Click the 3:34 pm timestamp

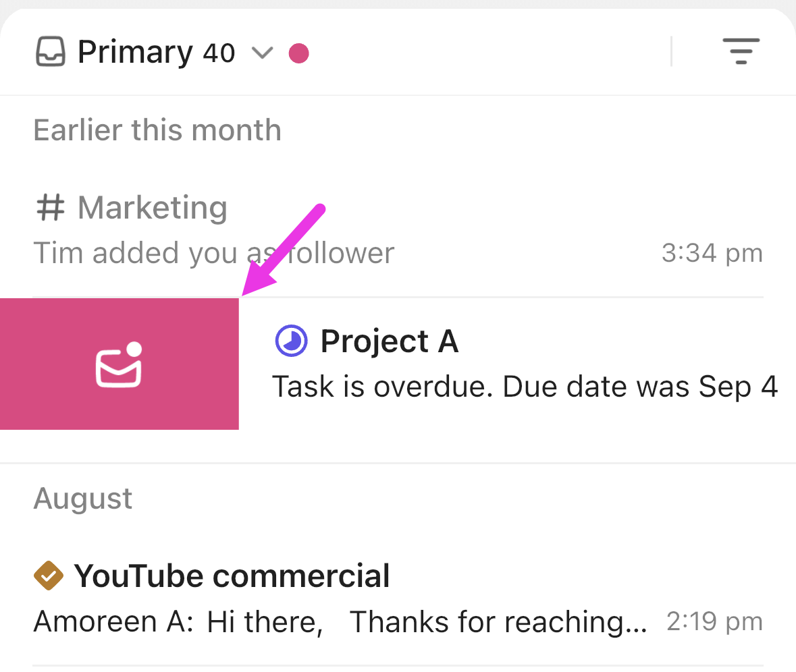[x=712, y=253]
